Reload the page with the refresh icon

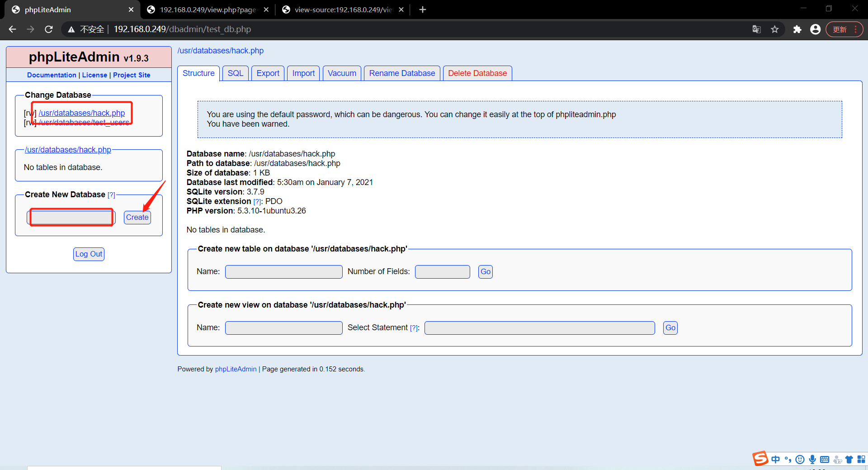[x=49, y=29]
